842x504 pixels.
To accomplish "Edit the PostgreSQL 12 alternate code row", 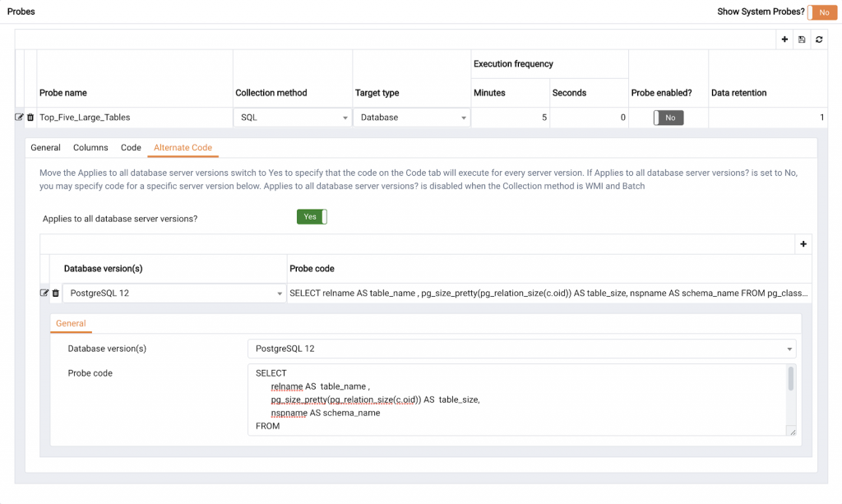I will pos(44,293).
